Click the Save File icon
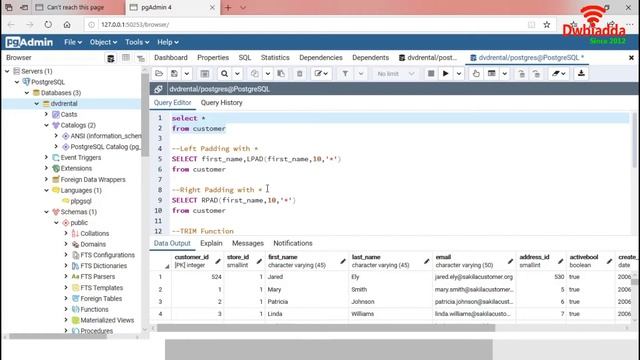 click(x=174, y=73)
